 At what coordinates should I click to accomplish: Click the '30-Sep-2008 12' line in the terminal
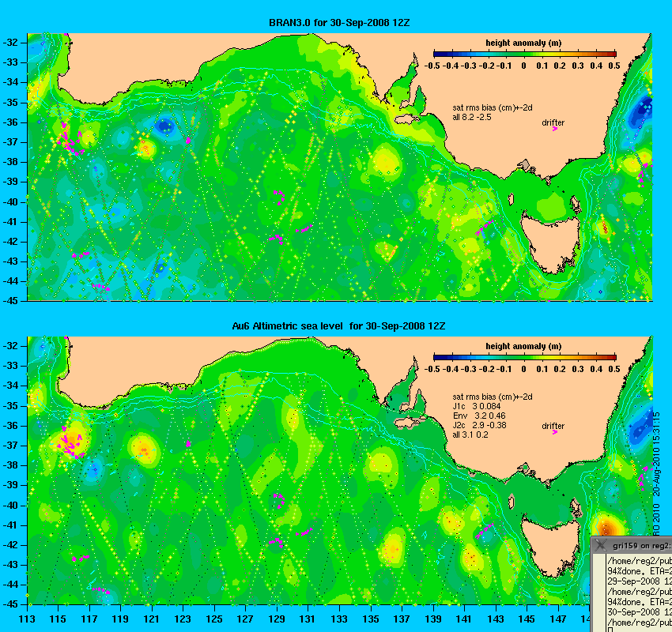[640, 612]
